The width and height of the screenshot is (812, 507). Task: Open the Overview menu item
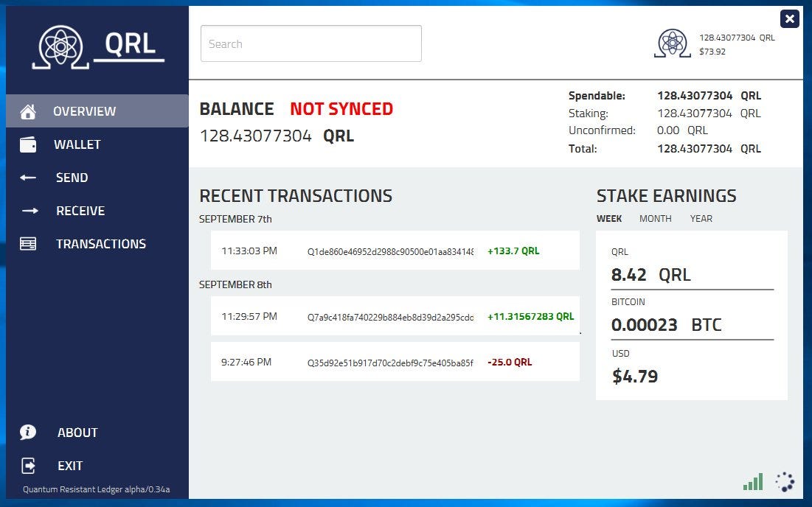click(97, 111)
